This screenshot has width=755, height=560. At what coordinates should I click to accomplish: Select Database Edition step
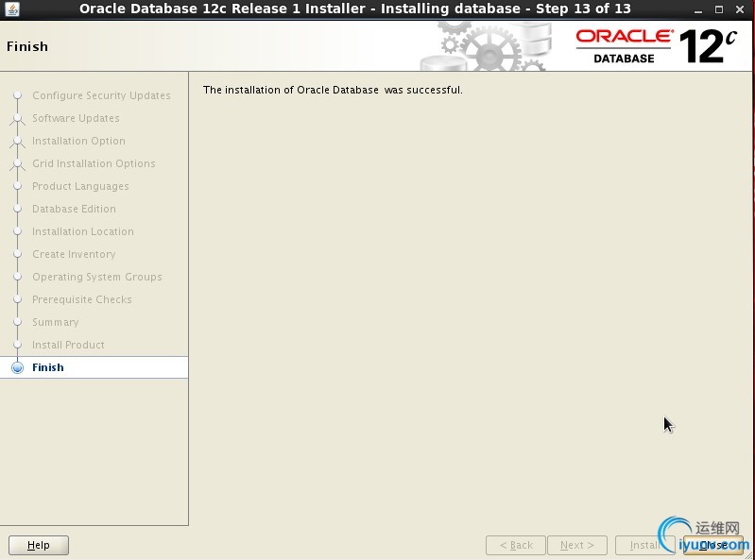click(x=74, y=209)
